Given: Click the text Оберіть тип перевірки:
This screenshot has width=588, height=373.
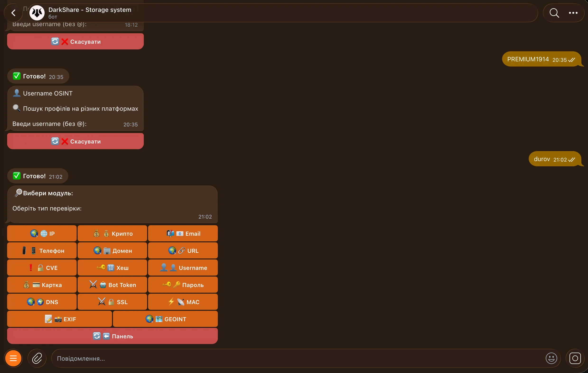Looking at the screenshot, I should 47,208.
